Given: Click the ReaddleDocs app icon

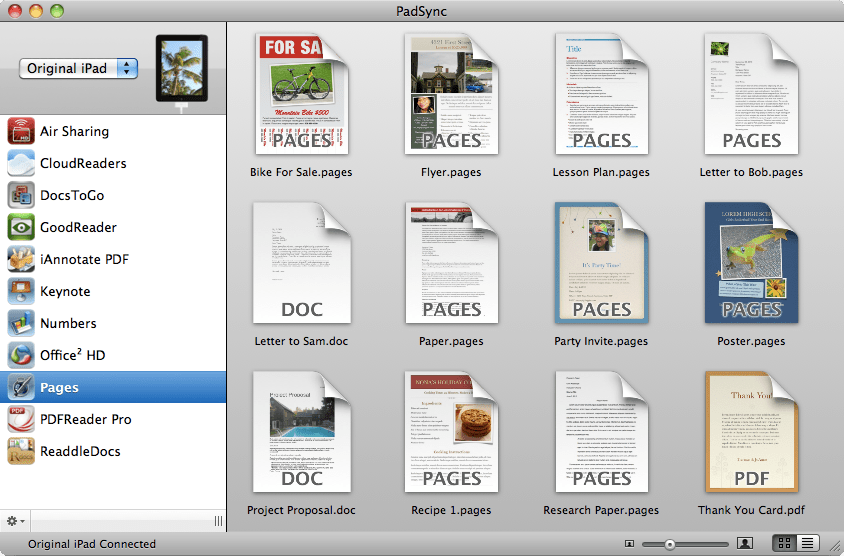Looking at the screenshot, I should (21, 451).
